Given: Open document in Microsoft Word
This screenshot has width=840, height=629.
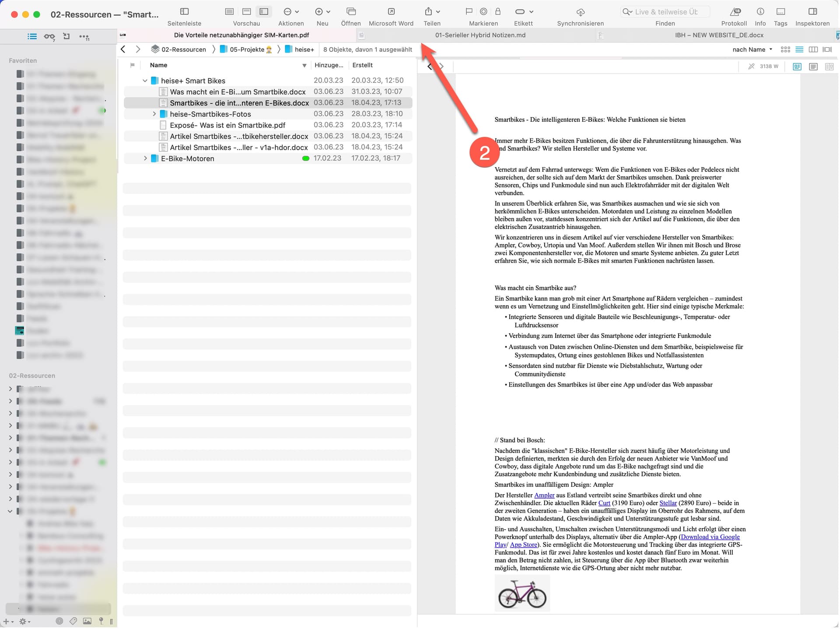Looking at the screenshot, I should point(391,11).
